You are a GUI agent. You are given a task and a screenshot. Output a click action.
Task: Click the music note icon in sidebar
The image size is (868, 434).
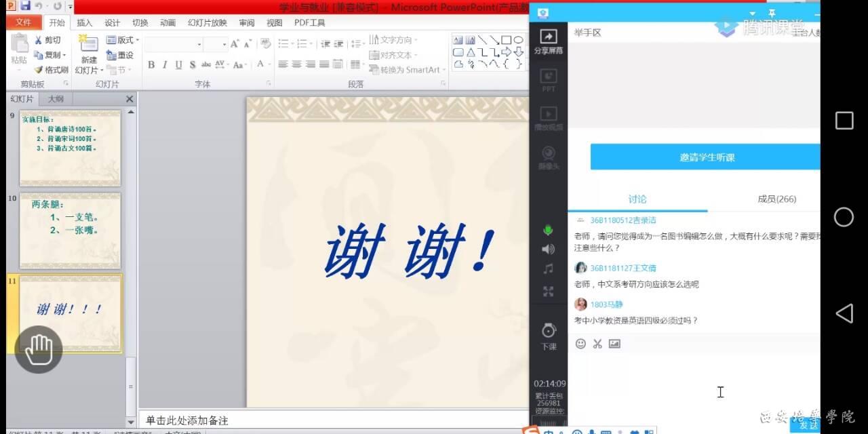click(548, 269)
